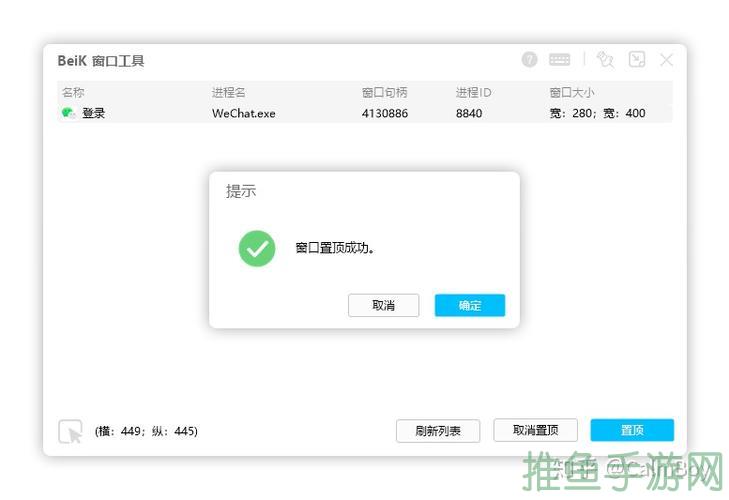Click the window picker cursor icon
This screenshot has width=729, height=500.
70,431
